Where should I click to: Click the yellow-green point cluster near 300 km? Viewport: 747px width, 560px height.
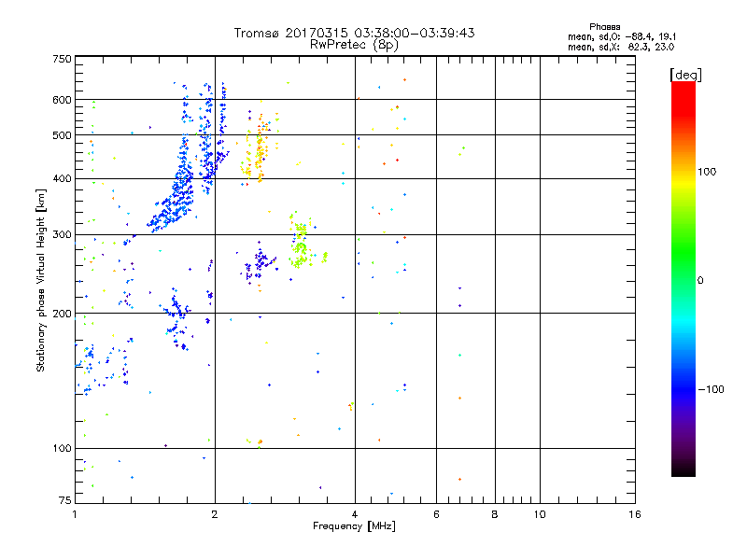pos(302,241)
